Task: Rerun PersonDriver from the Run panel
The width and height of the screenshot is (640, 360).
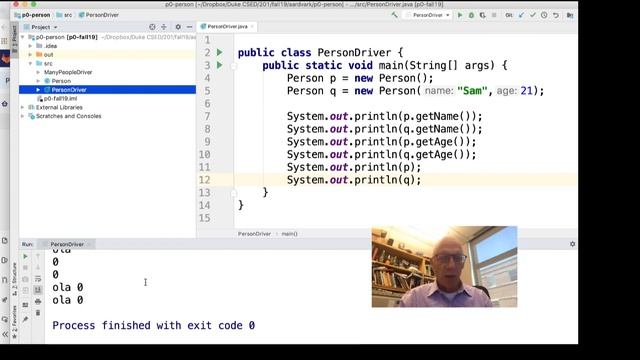Action: point(25,257)
